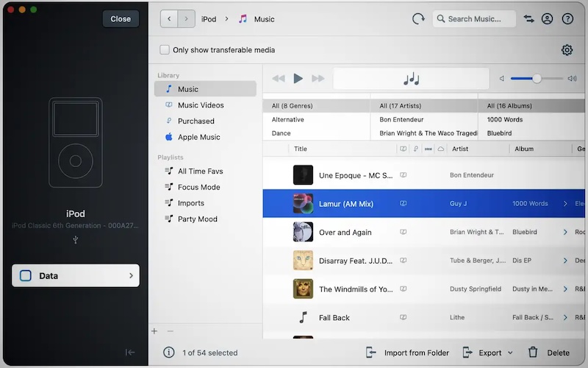This screenshot has height=368, width=588.
Task: Skip to previous track
Action: click(279, 79)
